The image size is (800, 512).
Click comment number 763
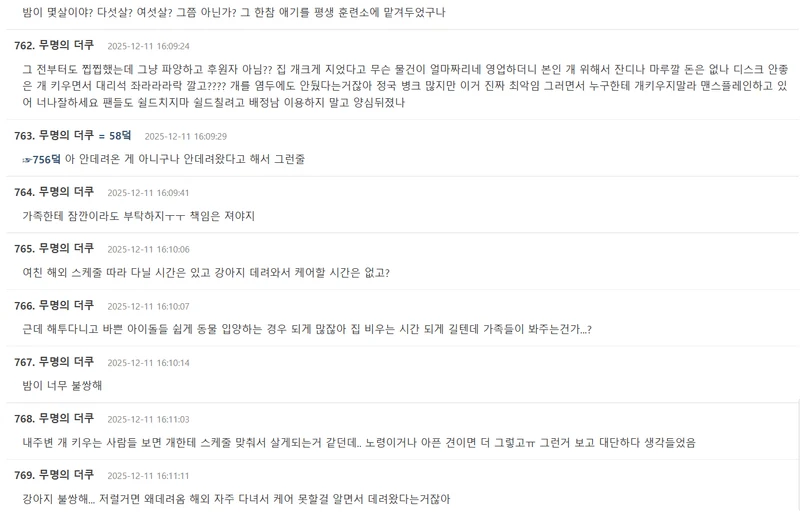point(24,135)
